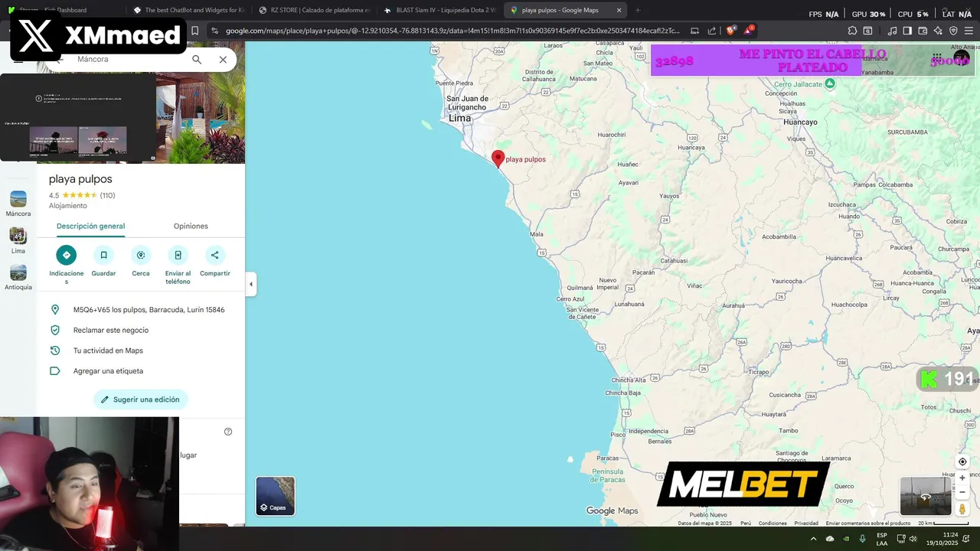Open the Street View preview thumbnail

point(926,497)
